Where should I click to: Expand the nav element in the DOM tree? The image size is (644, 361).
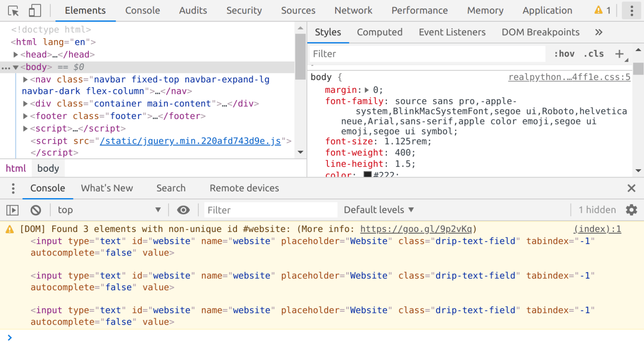pyautogui.click(x=25, y=79)
